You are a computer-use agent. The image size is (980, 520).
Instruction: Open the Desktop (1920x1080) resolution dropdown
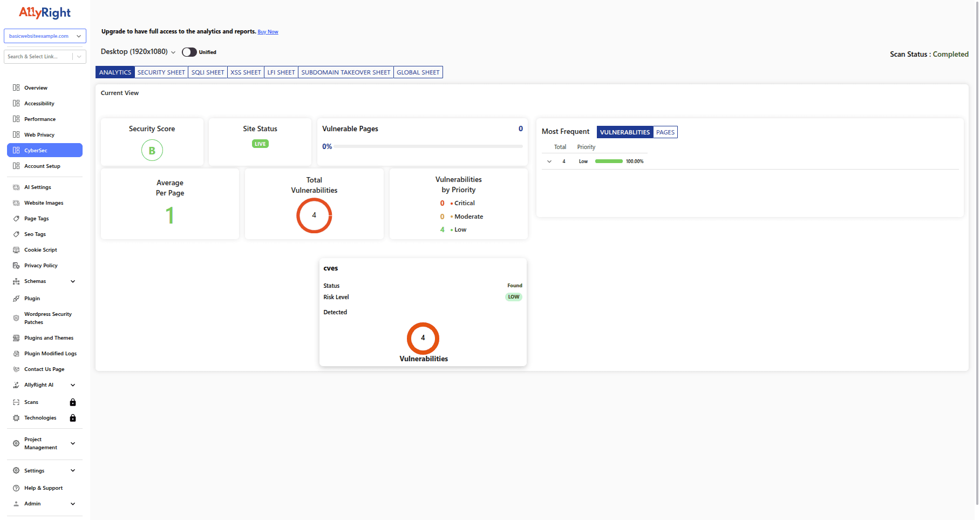click(x=137, y=51)
